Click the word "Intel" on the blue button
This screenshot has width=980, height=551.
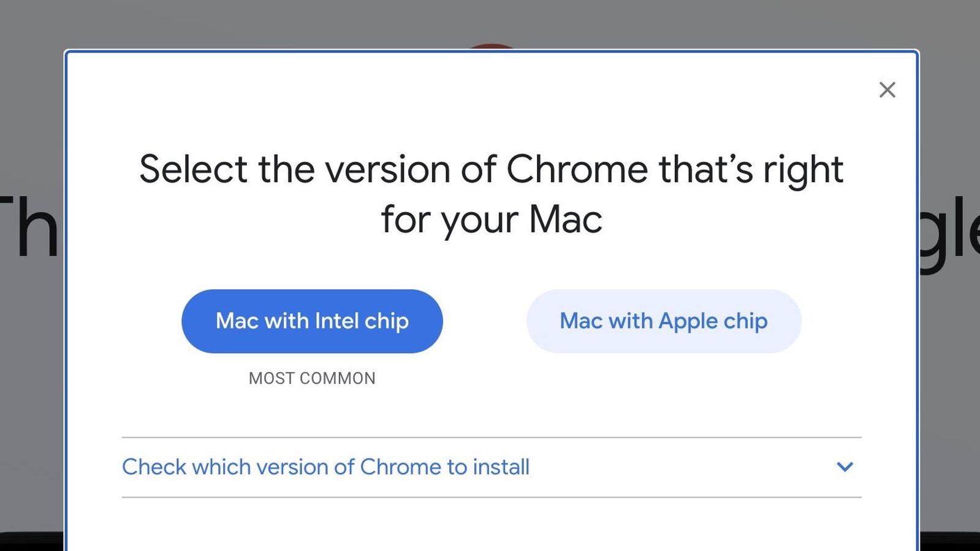click(336, 321)
